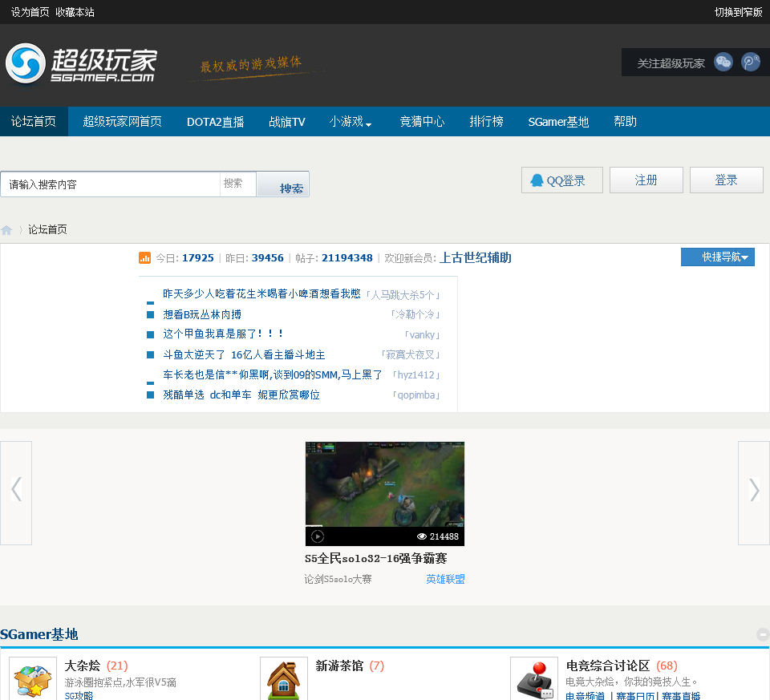The width and height of the screenshot is (770, 700).
Task: Go to the 论坛首页 tab
Action: point(34,121)
